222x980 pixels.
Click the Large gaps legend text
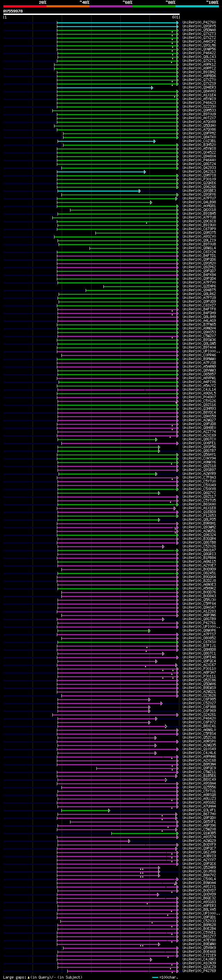15,977
